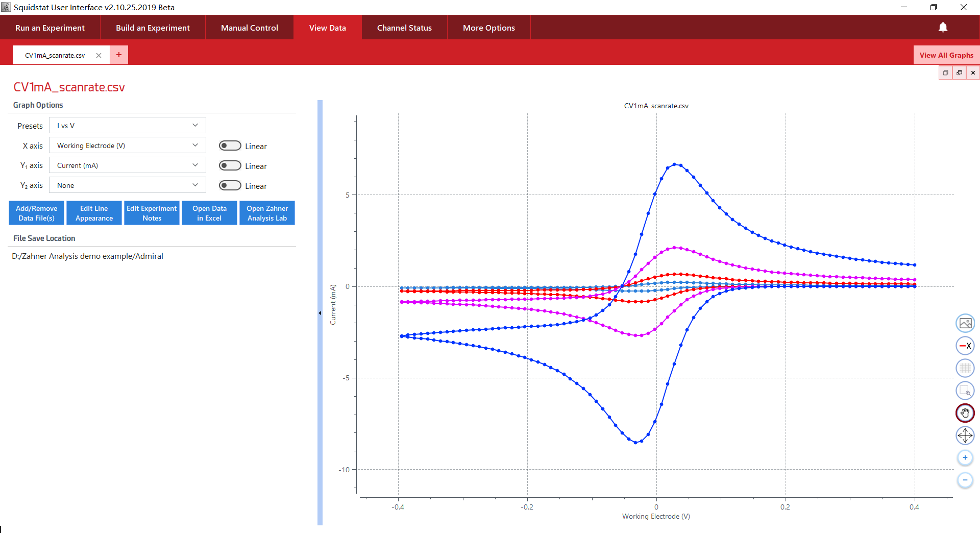Screen dimensions: 980x533
Task: Click the red-line X legend icon
Action: pyautogui.click(x=965, y=346)
